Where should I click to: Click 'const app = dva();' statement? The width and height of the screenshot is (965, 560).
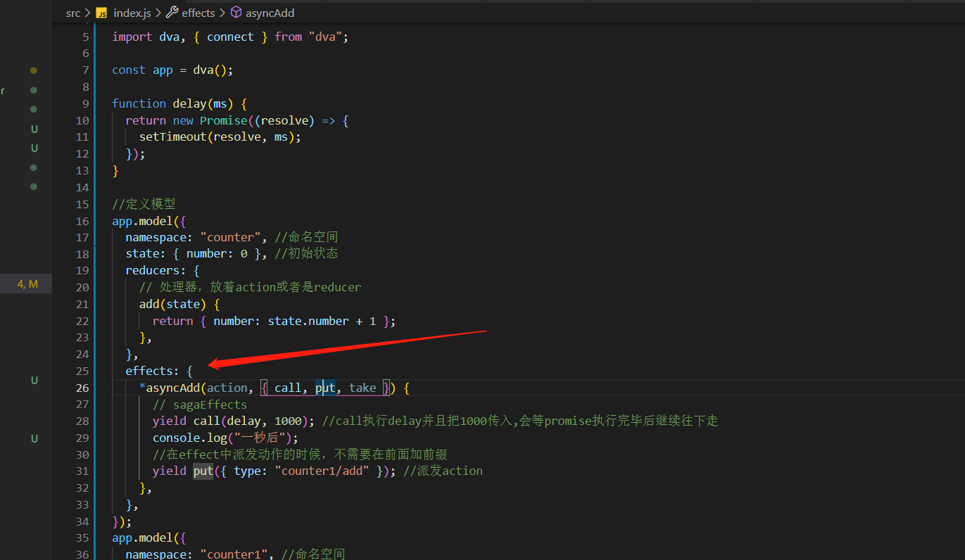click(x=172, y=70)
